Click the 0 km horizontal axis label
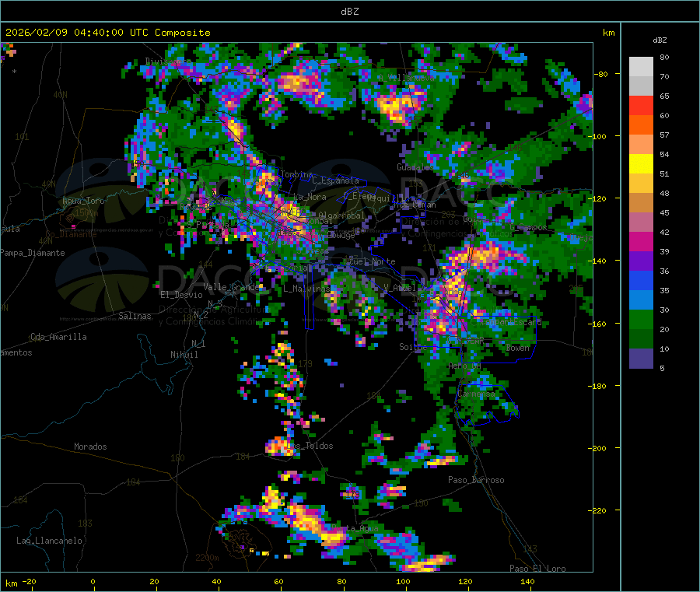700x592 pixels. pos(93,581)
